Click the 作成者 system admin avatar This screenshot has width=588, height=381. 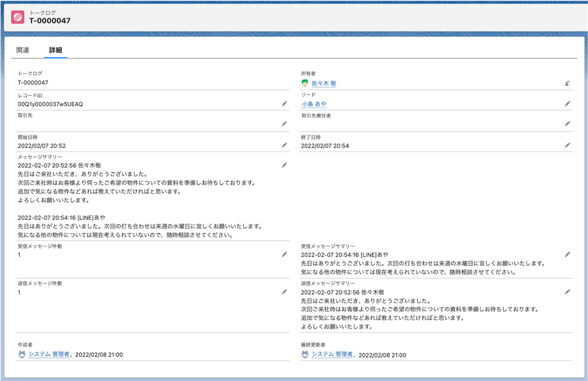[22, 354]
